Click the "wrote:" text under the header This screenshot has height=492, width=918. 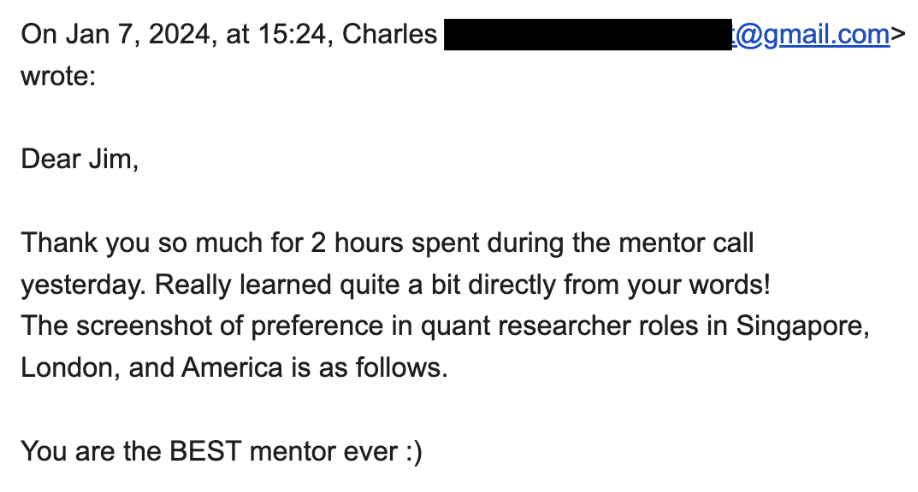pos(58,77)
